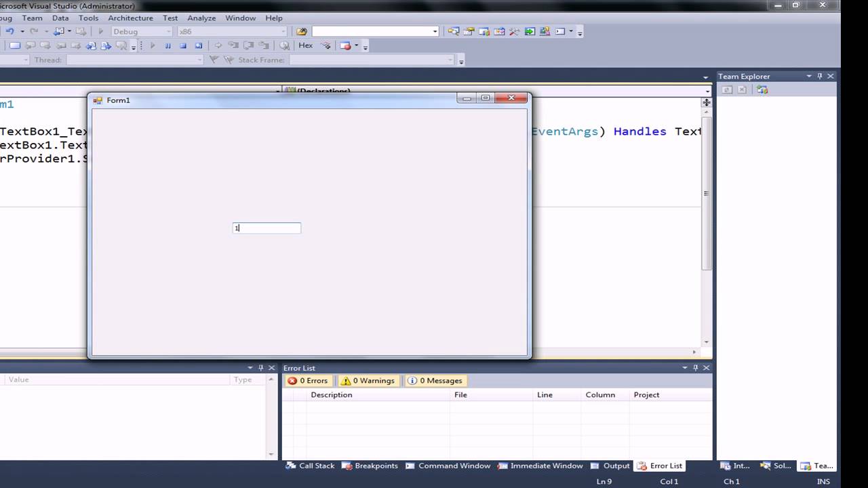Open the Tools menu
Viewport: 868px width, 488px height.
(88, 18)
